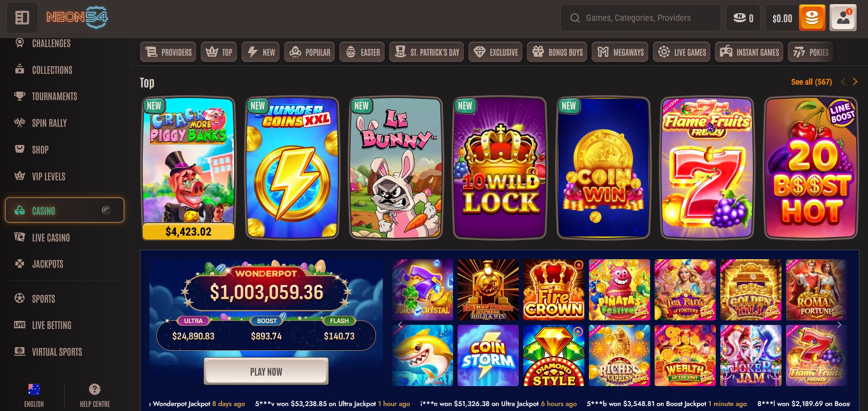Advance the Top games carousel with right chevron
Viewport: 868px width, 411px height.
coord(855,82)
